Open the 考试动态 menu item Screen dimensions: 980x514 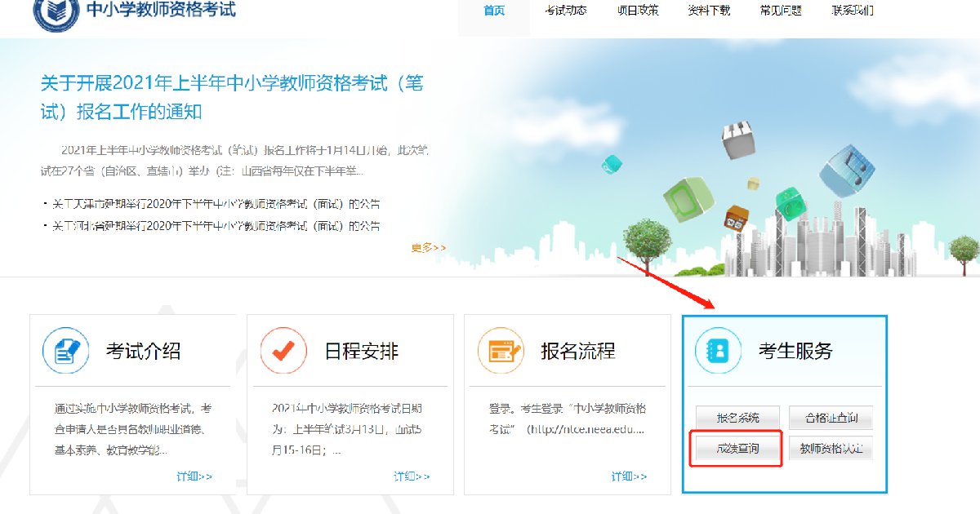click(x=565, y=11)
